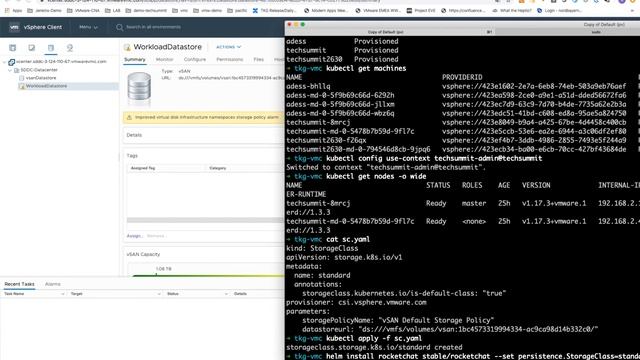
Task: Click the warning icon in yellow alarm banner
Action: 129,118
